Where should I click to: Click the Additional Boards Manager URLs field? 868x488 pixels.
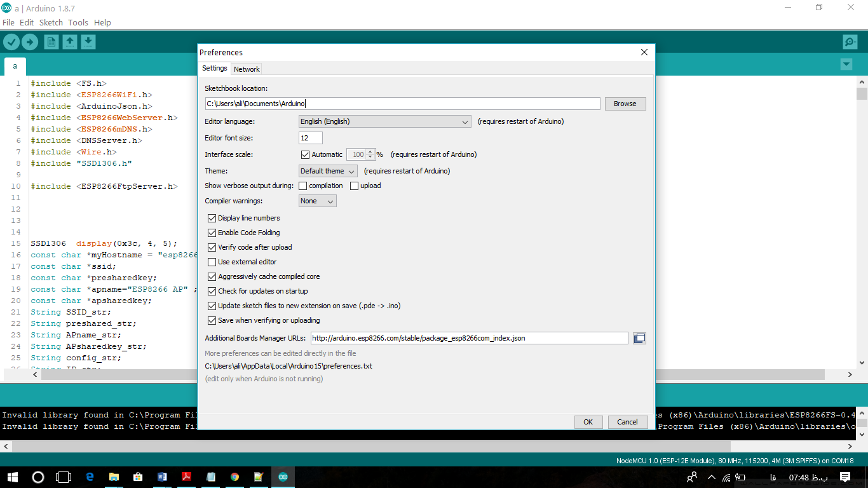click(x=470, y=338)
